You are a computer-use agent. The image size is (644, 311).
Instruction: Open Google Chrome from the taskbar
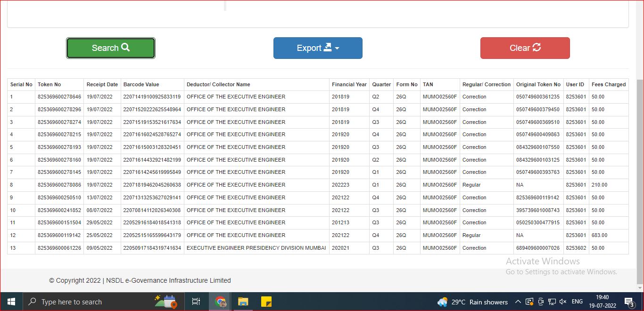point(221,302)
